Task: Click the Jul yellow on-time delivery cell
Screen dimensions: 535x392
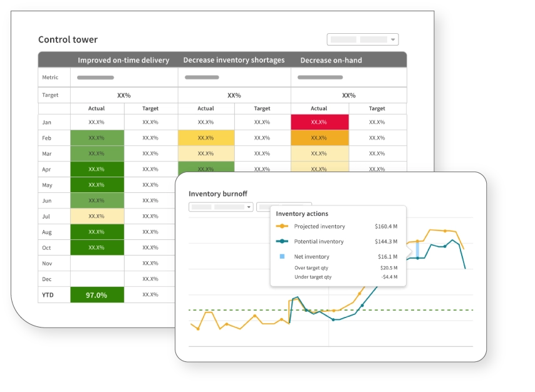Action: [x=97, y=216]
